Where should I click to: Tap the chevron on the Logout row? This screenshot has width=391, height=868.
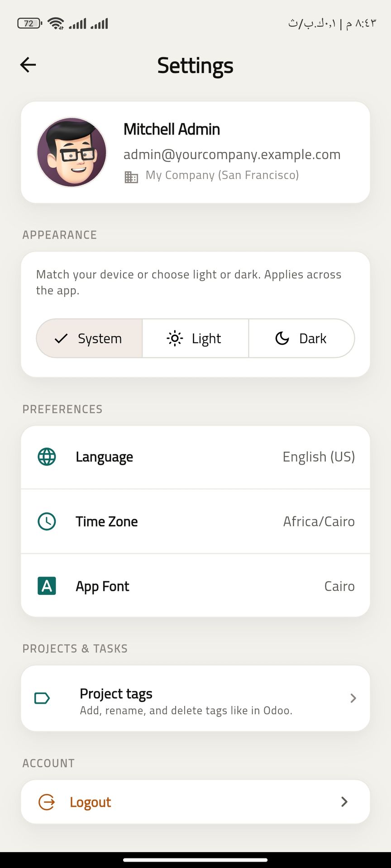click(344, 802)
